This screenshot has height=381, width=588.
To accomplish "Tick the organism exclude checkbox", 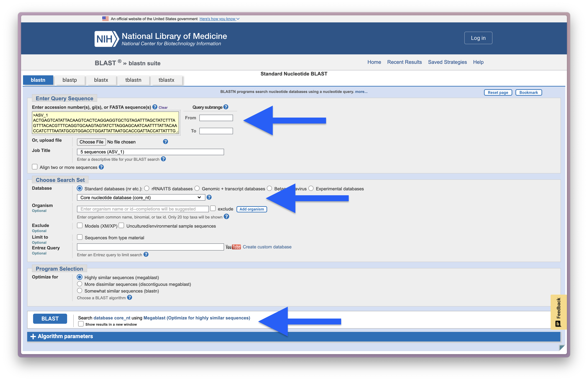I will pyautogui.click(x=213, y=208).
